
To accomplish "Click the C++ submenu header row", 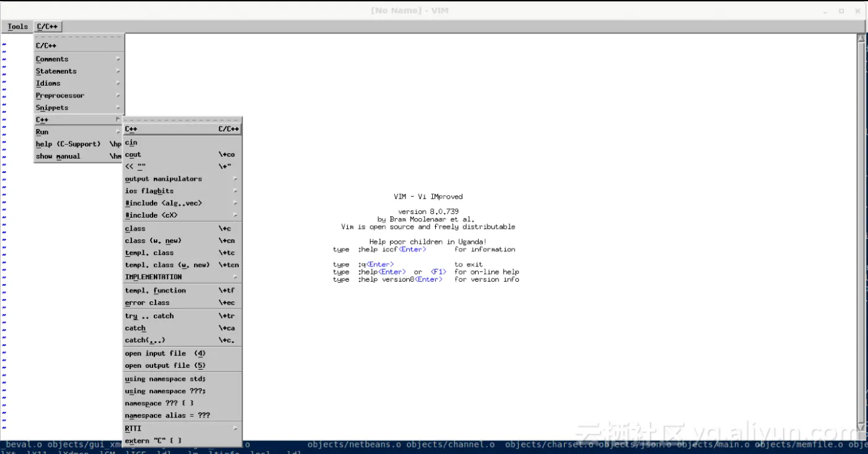I will click(183, 129).
